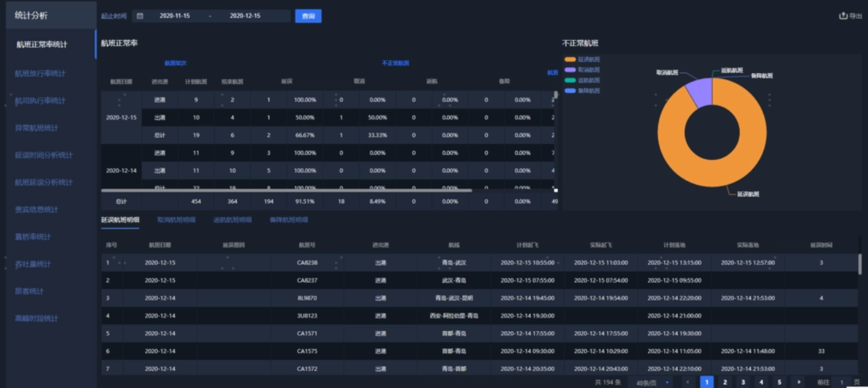This screenshot has height=388, width=868.
Task: Click the route 西安-阿拉伯堡-青岛 cell
Action: point(454,315)
